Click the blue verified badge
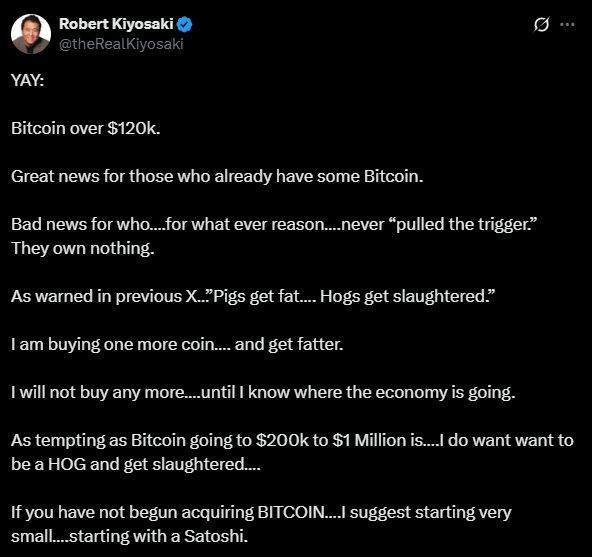592x557 pixels. pos(185,25)
